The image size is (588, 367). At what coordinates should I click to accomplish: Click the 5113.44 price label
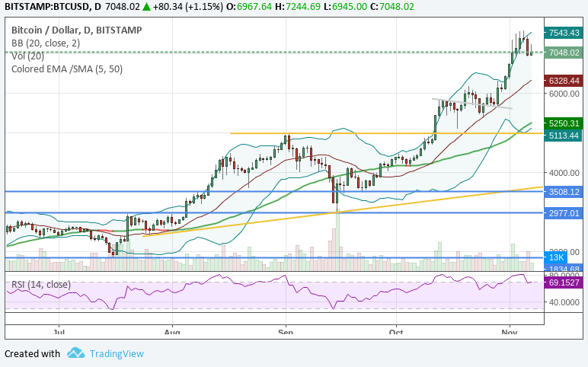564,136
